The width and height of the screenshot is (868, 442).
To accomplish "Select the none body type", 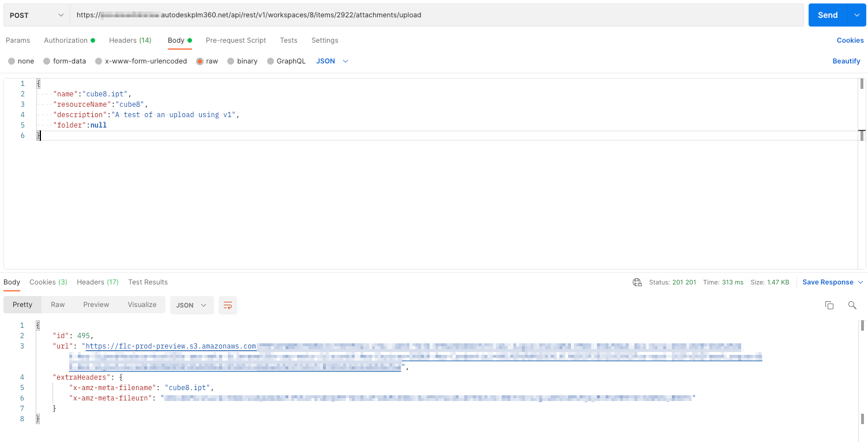I will 21,61.
